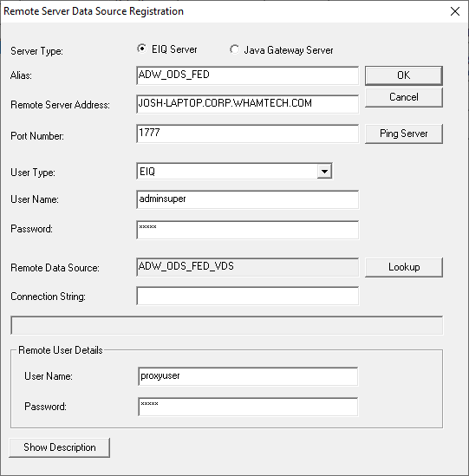Image resolution: width=469 pixels, height=476 pixels.
Task: Open the User Type dropdown arrow
Action: (x=324, y=172)
